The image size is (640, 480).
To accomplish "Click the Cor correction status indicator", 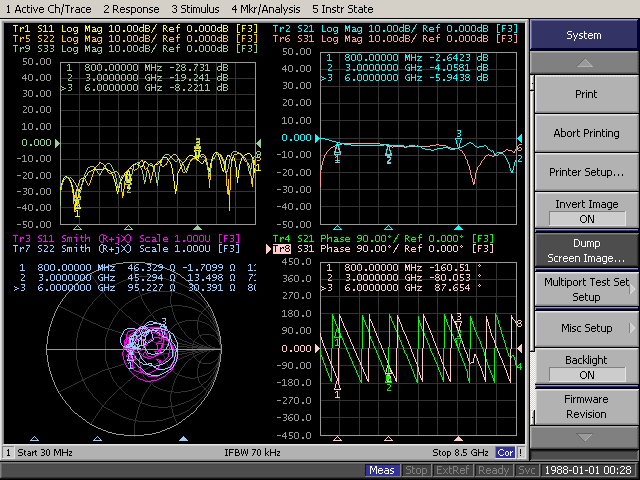I will pos(506,453).
